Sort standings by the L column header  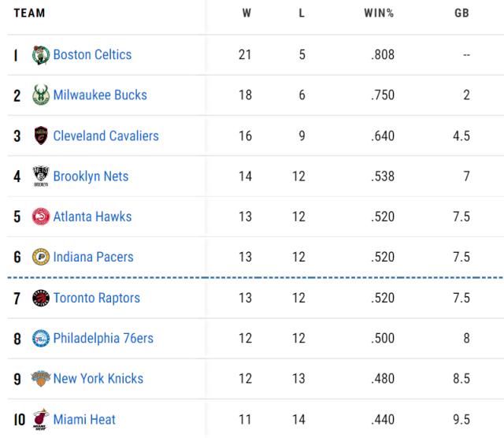[x=301, y=13]
